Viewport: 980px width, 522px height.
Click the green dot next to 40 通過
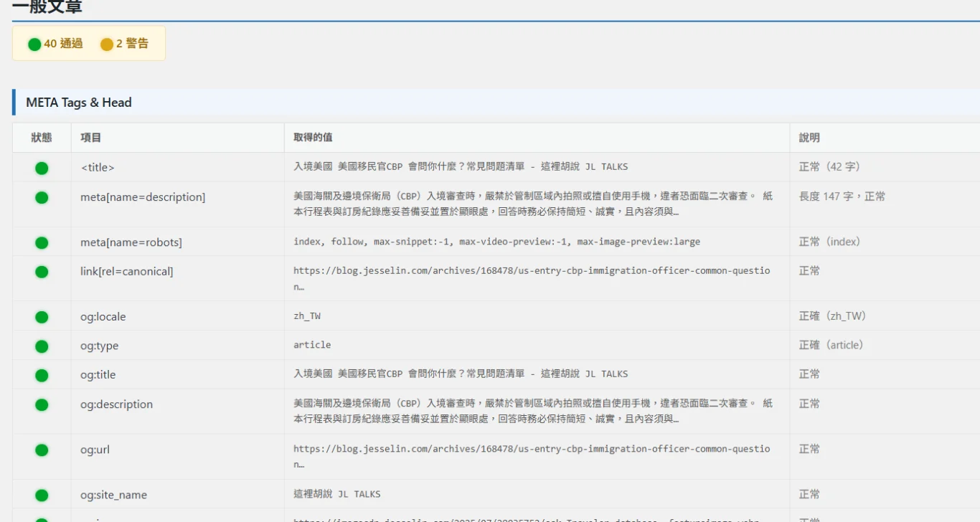tap(34, 44)
